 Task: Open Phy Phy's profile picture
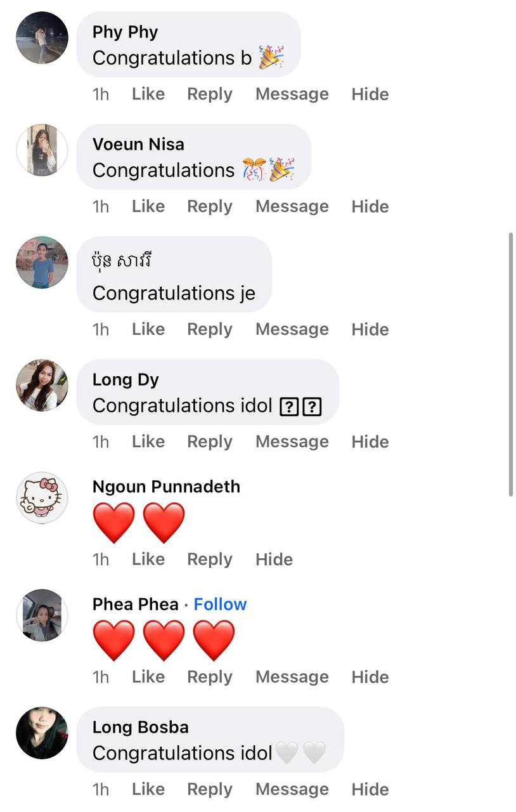[42, 38]
